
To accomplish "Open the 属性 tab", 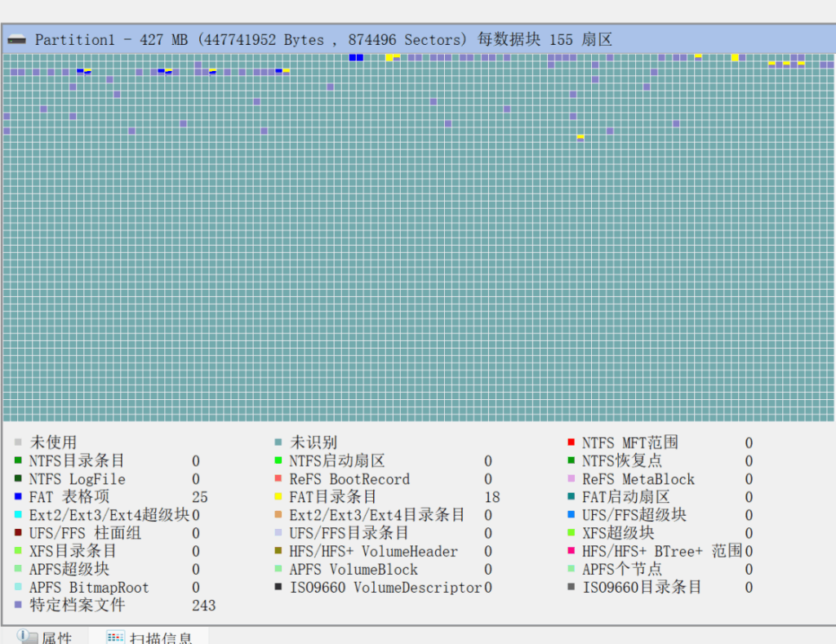I will pos(56,637).
